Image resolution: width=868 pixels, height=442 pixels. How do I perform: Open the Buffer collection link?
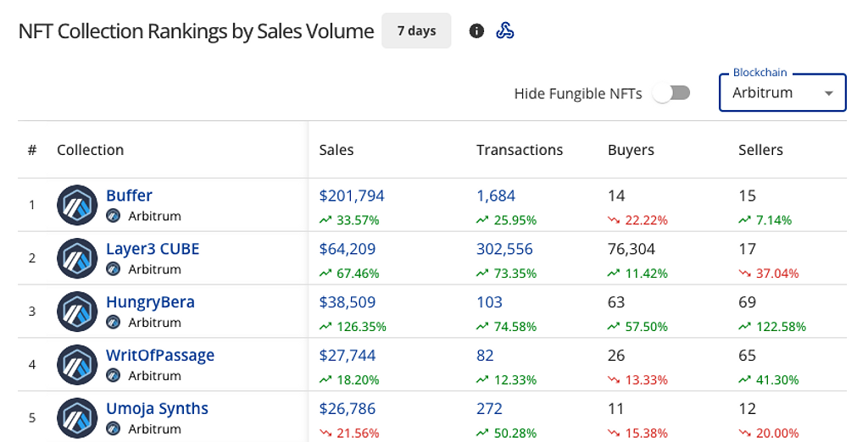(129, 196)
